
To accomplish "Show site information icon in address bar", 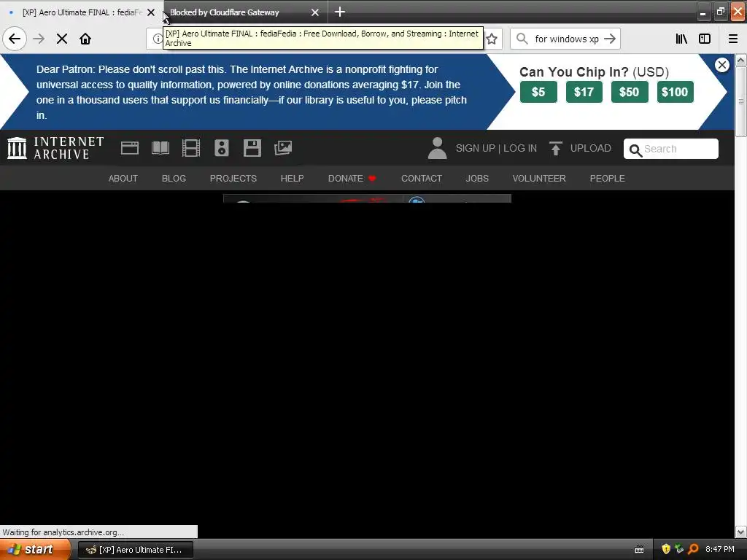I will [156, 39].
